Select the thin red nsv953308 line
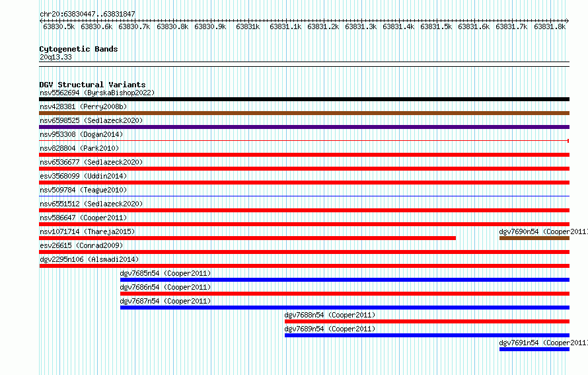 (x=304, y=141)
